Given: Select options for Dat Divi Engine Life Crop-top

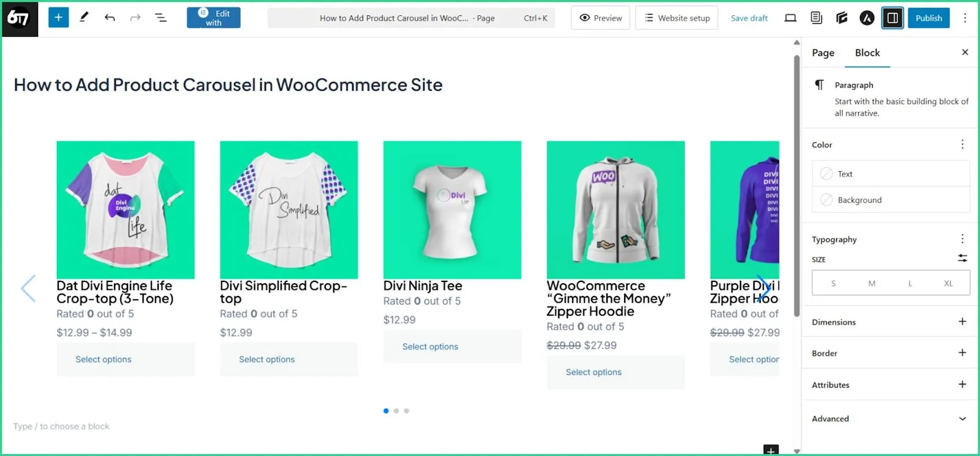Looking at the screenshot, I should [x=126, y=359].
